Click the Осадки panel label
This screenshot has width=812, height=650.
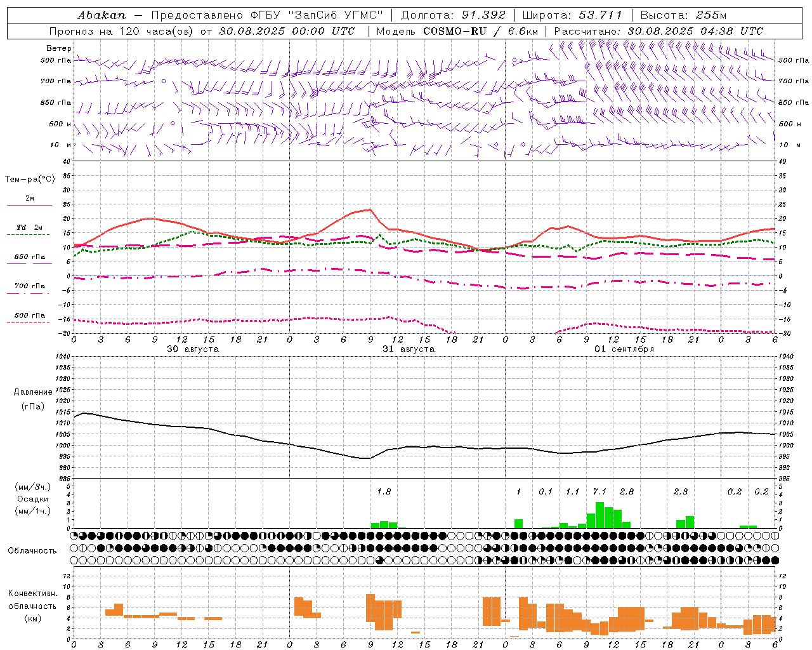32,499
